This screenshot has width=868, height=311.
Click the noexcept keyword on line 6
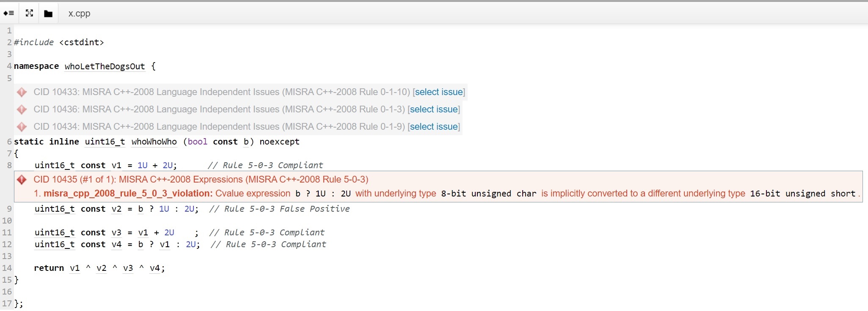pyautogui.click(x=279, y=142)
